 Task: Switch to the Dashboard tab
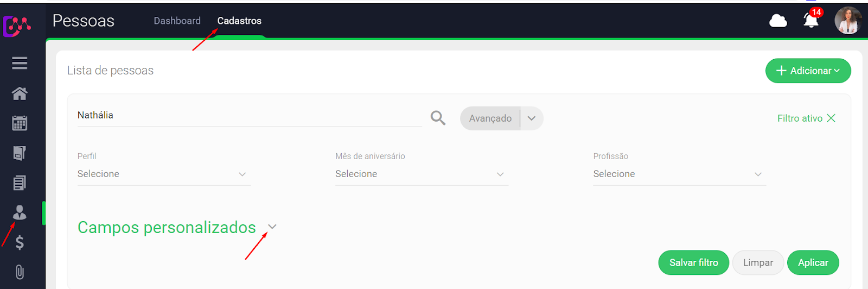point(177,21)
